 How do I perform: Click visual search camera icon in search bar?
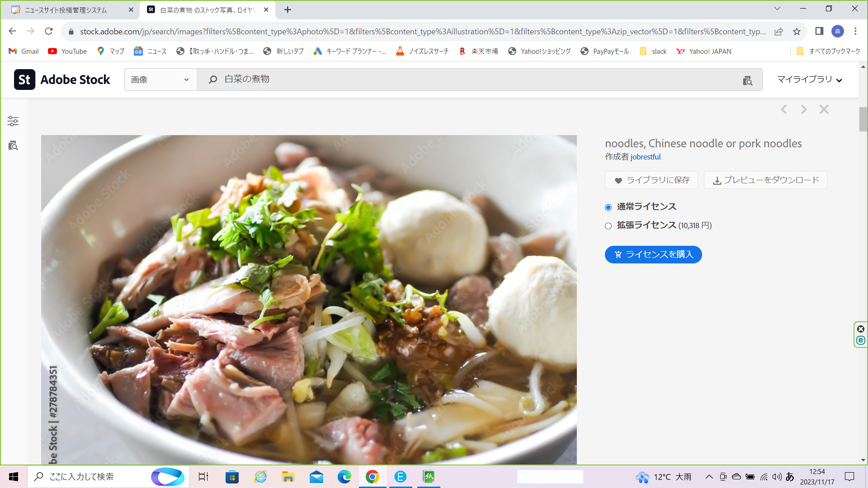point(747,80)
